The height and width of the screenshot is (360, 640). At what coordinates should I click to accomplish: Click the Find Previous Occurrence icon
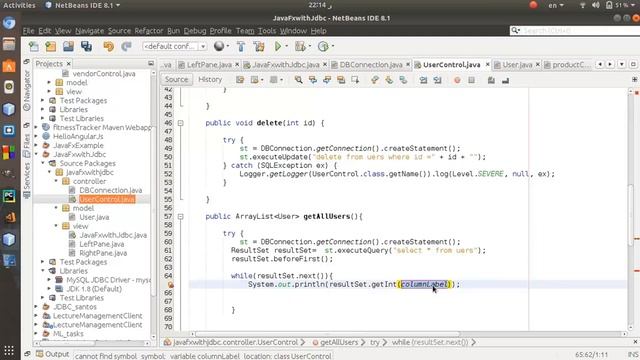coord(313,80)
